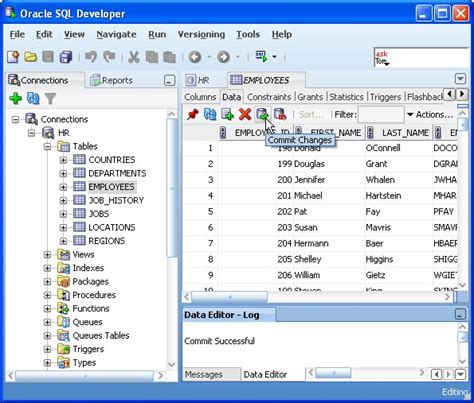Screen dimensions: 474x403
Task: Open the Versioning menu
Action: [201, 34]
